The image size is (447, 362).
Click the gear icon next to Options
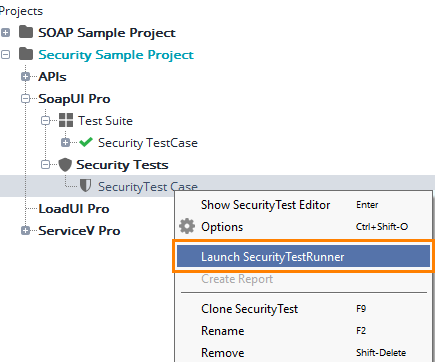click(x=187, y=226)
